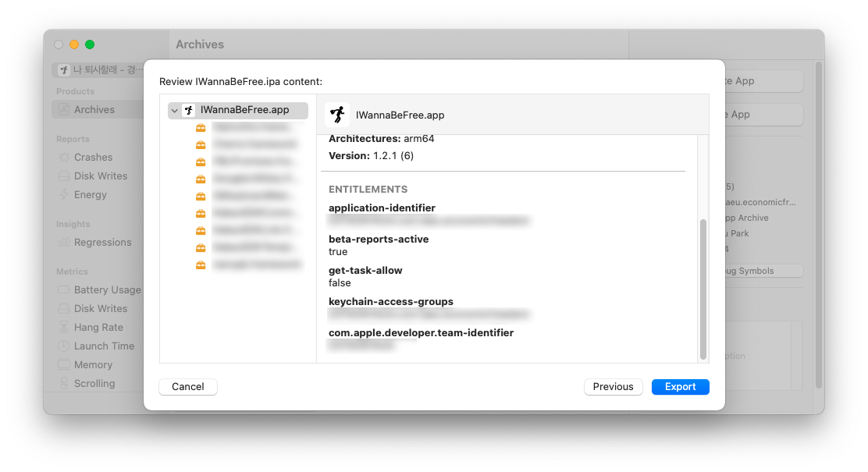Cancel the export dialog
868x472 pixels.
[187, 387]
